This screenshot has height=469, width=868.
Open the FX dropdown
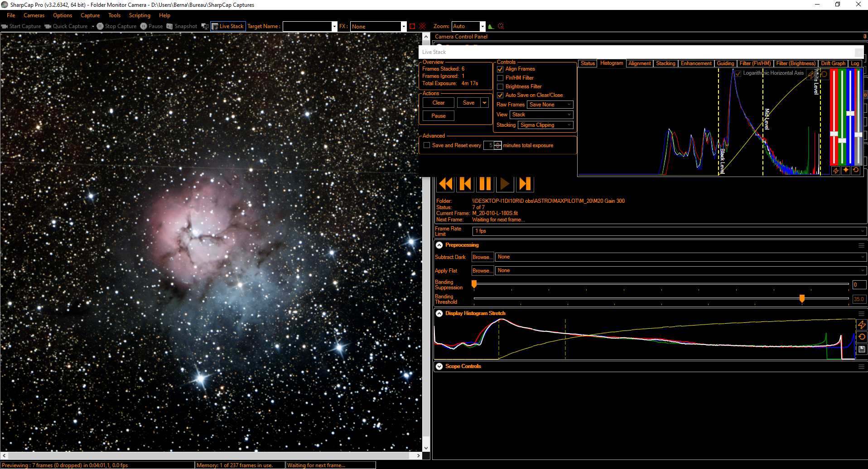point(403,26)
